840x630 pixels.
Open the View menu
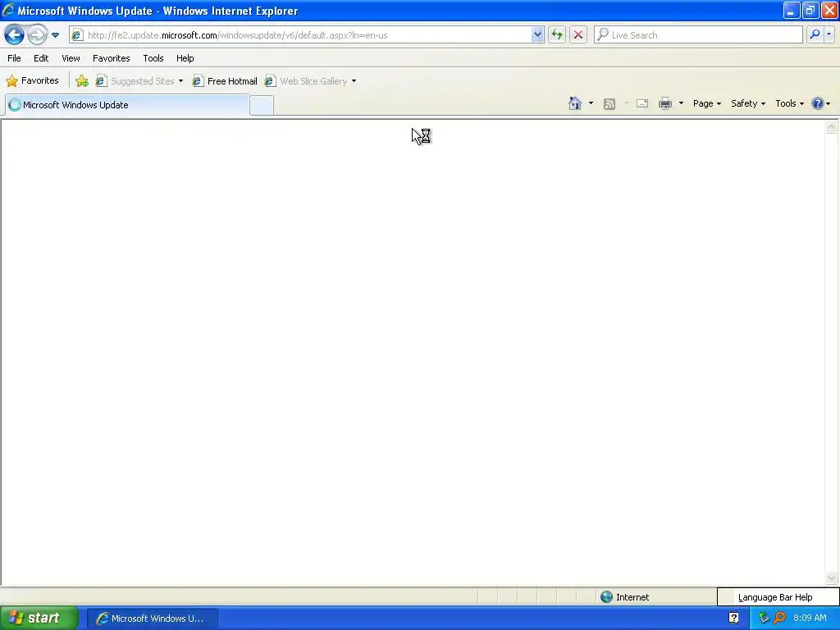tap(71, 58)
